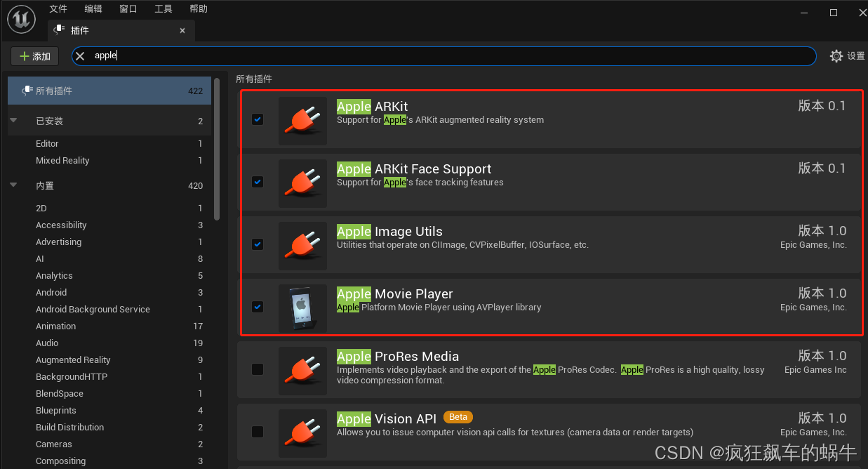This screenshot has height=469, width=868.
Task: Open the 窗口 menu
Action: [128, 9]
